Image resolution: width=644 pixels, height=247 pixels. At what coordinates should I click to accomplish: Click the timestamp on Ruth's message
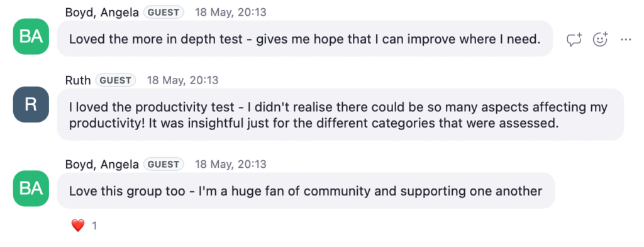tap(183, 80)
